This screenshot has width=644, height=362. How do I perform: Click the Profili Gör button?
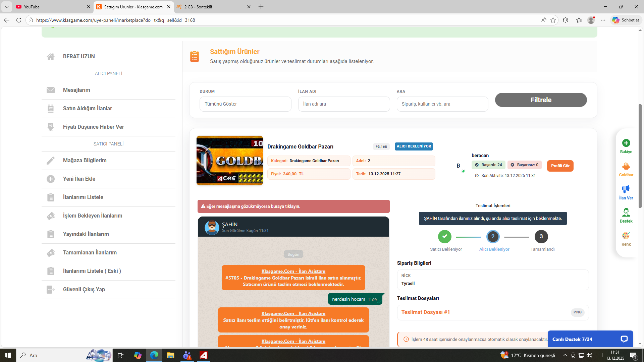(560, 166)
